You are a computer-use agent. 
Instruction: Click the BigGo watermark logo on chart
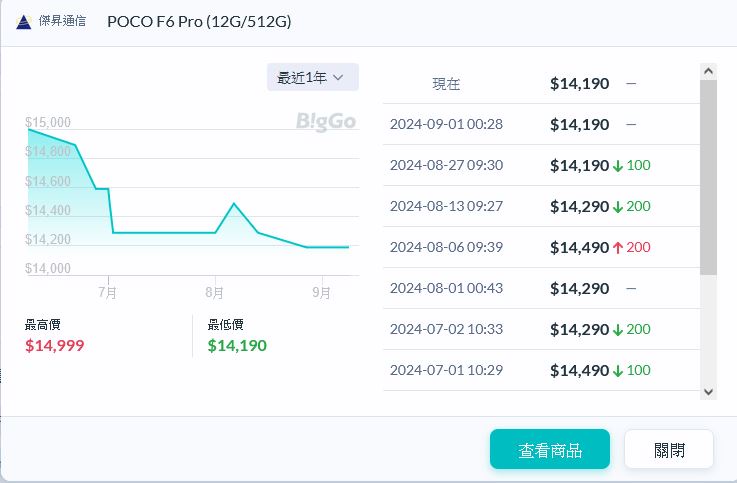point(325,122)
